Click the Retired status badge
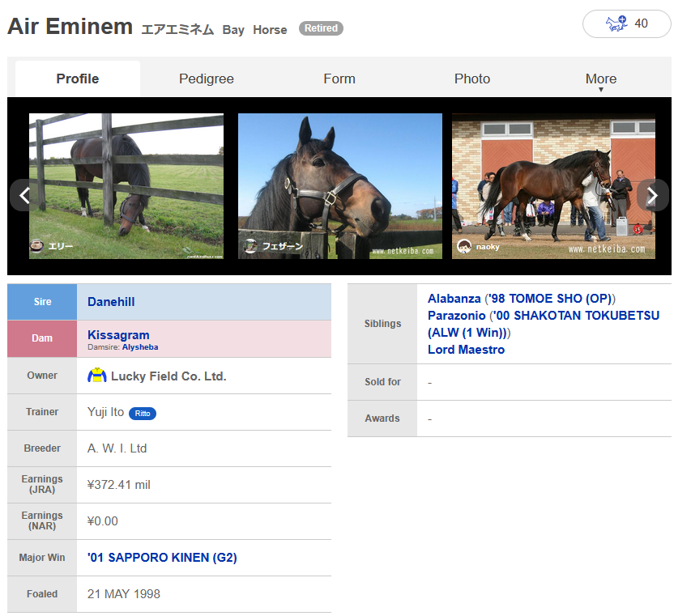Viewport: 691px width, 616px height. [321, 28]
